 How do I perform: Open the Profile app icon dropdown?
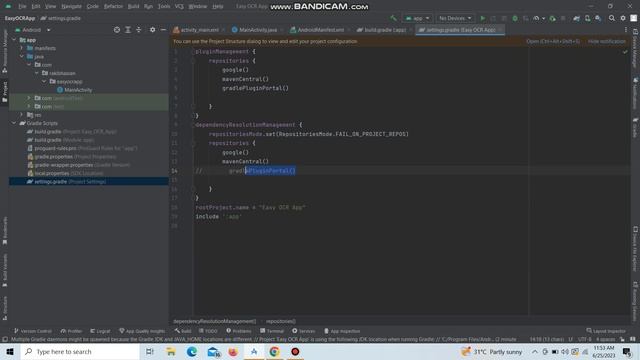point(539,18)
